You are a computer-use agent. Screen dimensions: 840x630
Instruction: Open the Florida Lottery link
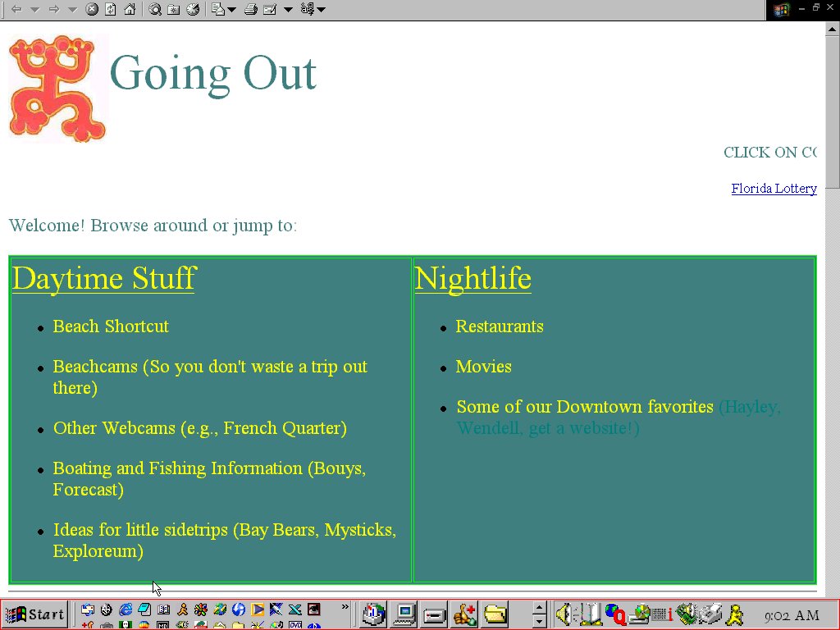(774, 189)
